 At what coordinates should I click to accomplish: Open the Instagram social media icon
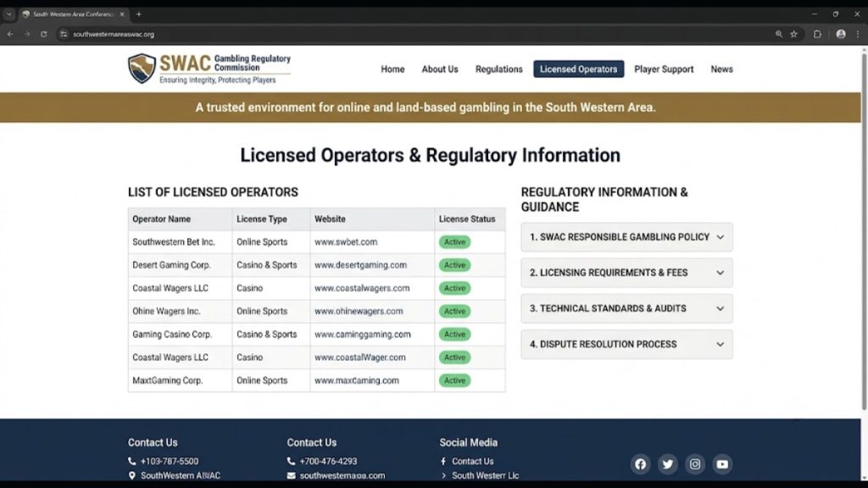pos(695,464)
